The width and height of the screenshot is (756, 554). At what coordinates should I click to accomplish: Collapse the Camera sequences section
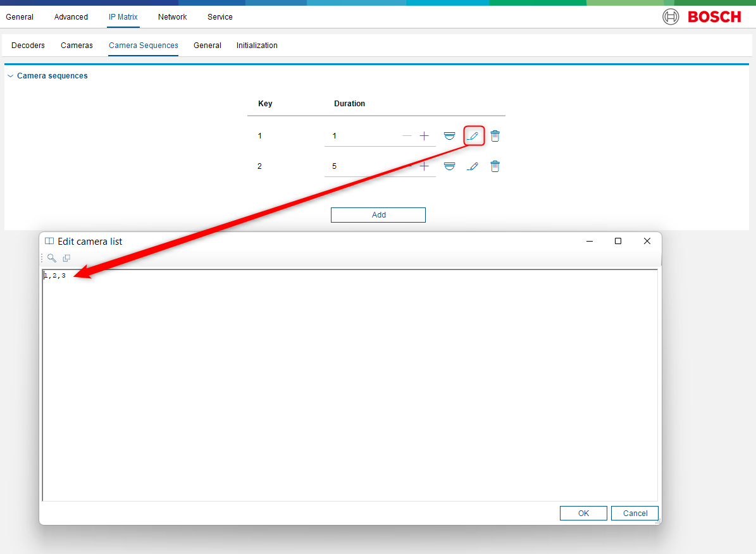pyautogui.click(x=10, y=76)
